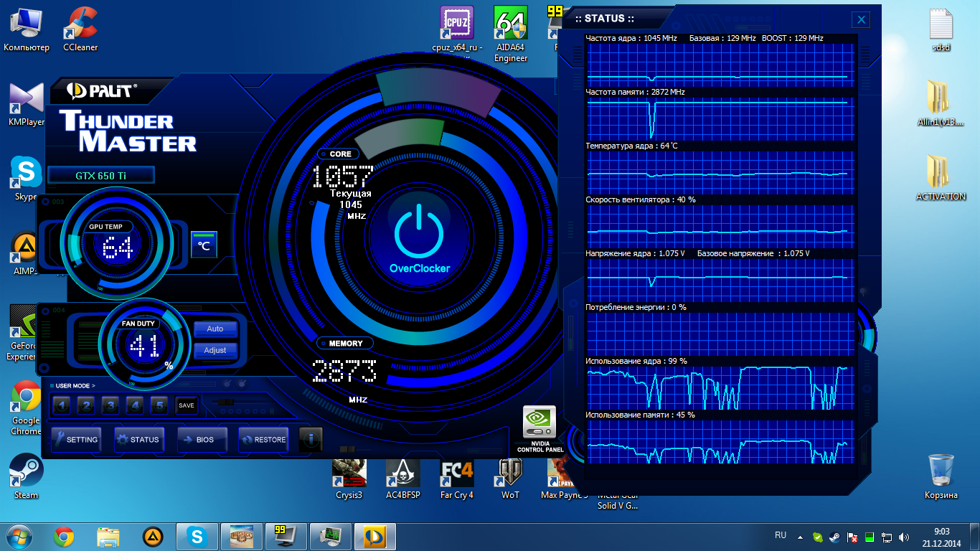
Task: Click the GTX 650 Ti card label
Action: (101, 175)
